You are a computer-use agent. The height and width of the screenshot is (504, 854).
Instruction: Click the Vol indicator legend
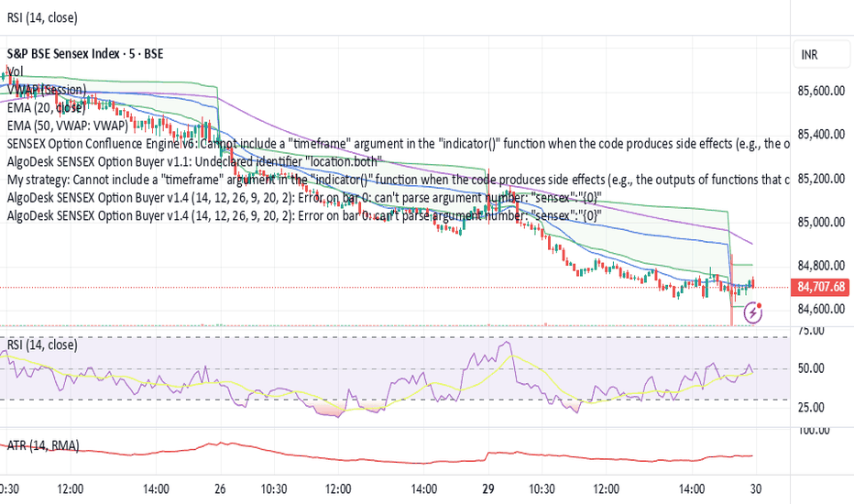point(16,71)
